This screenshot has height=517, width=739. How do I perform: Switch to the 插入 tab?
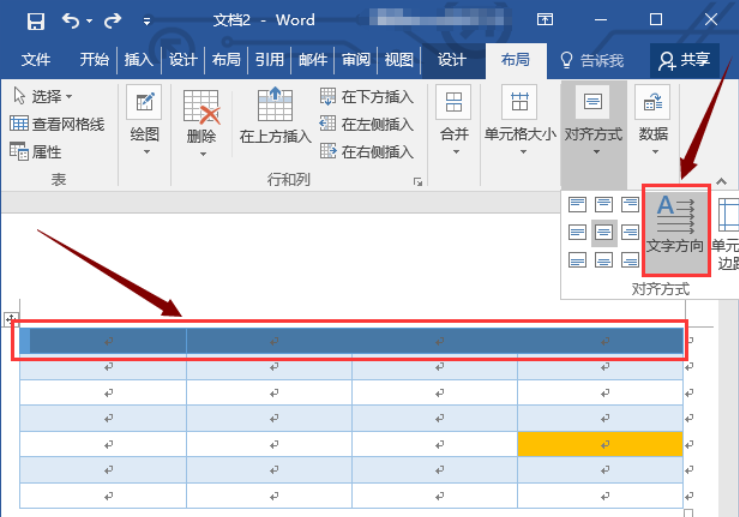point(139,60)
